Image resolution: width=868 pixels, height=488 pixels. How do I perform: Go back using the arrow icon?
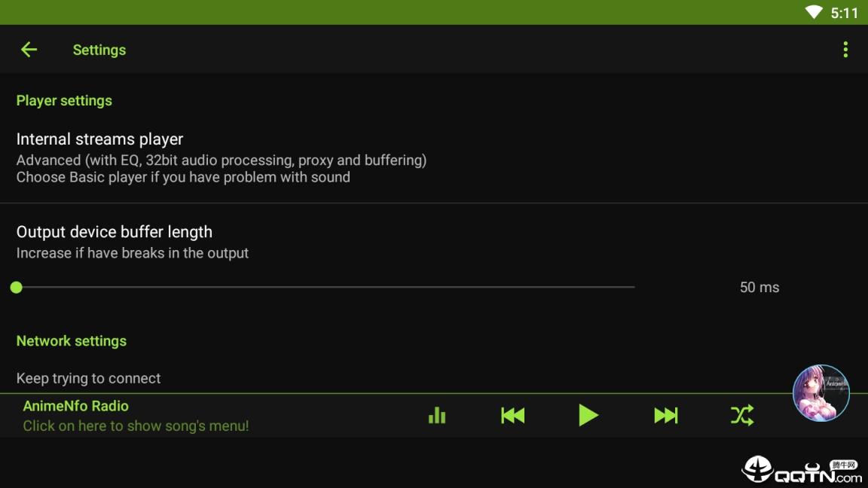tap(29, 50)
